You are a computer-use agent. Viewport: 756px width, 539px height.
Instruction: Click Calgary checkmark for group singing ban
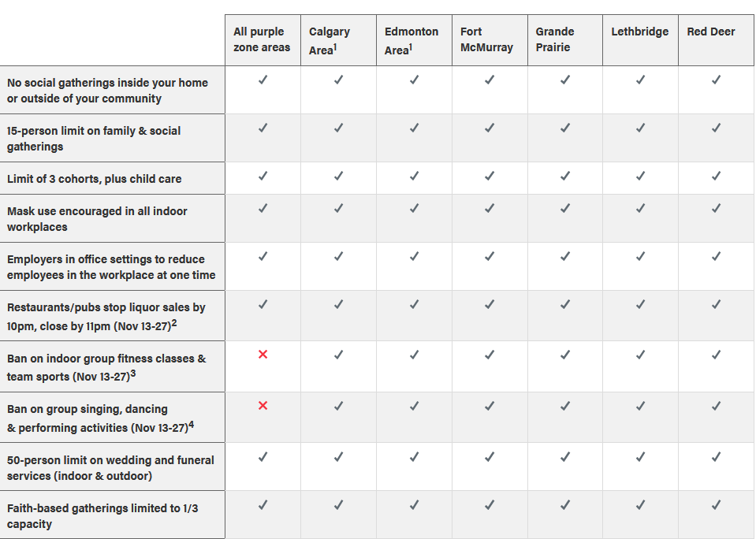pos(338,405)
